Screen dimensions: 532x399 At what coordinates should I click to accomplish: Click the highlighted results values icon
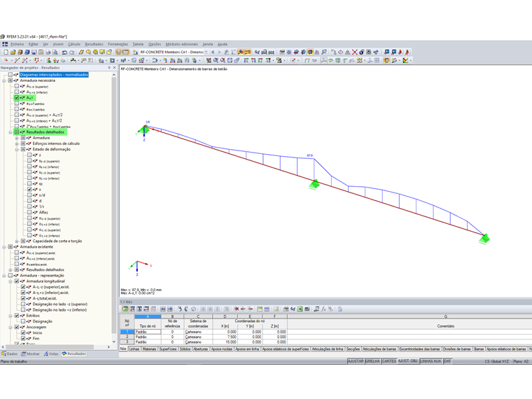pos(248,52)
